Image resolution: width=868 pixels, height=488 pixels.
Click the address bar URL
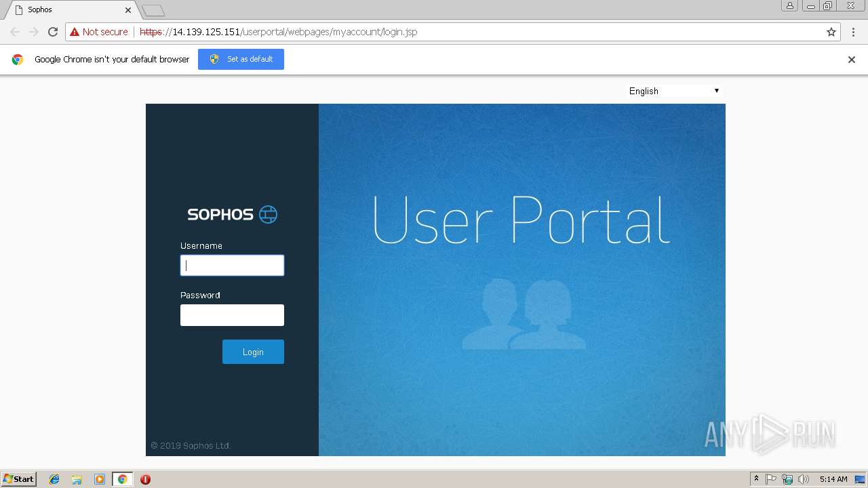(279, 32)
